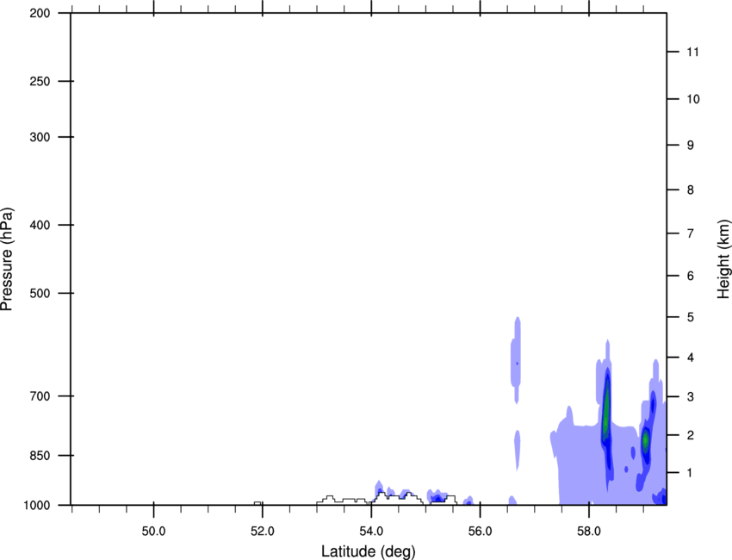Pick the 3 km height label
Image resolution: width=732 pixels, height=560 pixels.
tap(691, 397)
